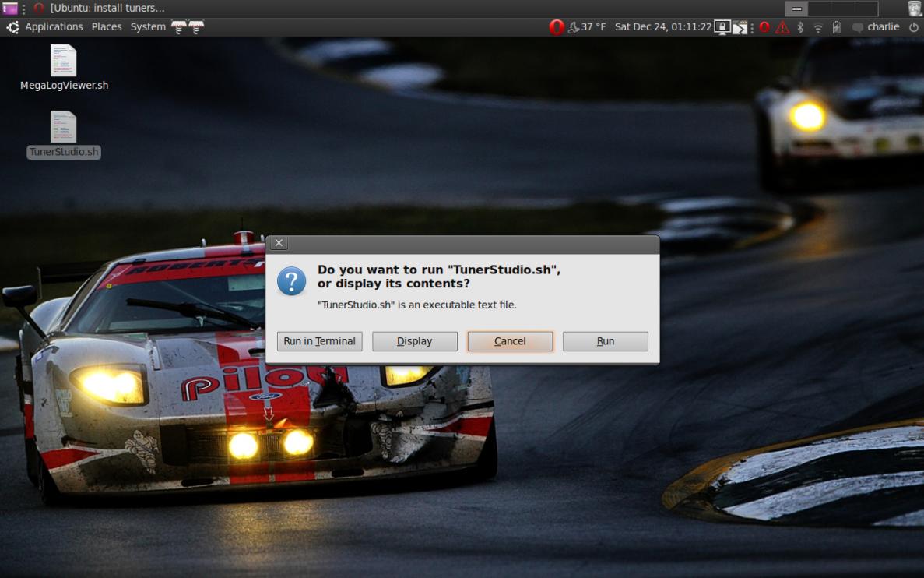Click the Opera launcher beside weather applet
The height and width of the screenshot is (578, 924).
point(556,27)
